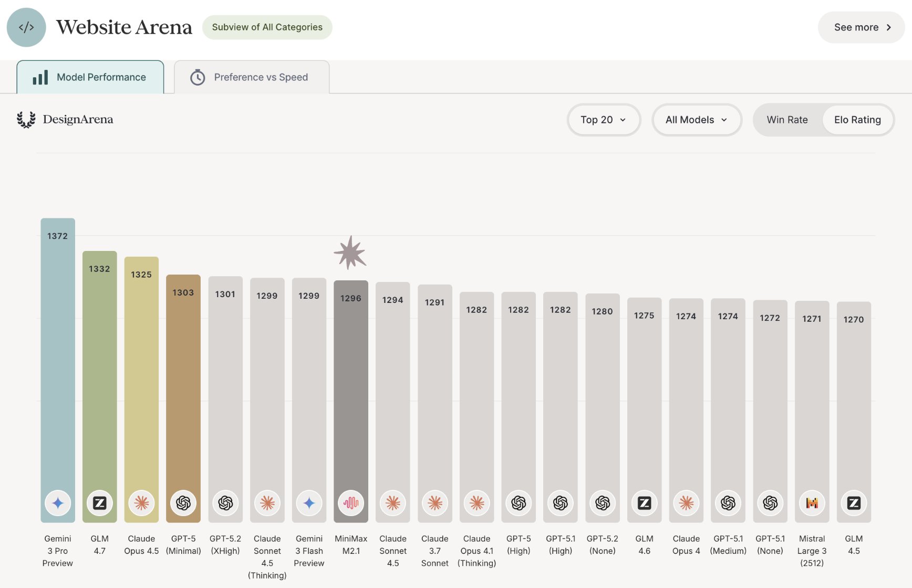This screenshot has width=912, height=588.
Task: Select the Elo Rating toggle option
Action: (857, 120)
